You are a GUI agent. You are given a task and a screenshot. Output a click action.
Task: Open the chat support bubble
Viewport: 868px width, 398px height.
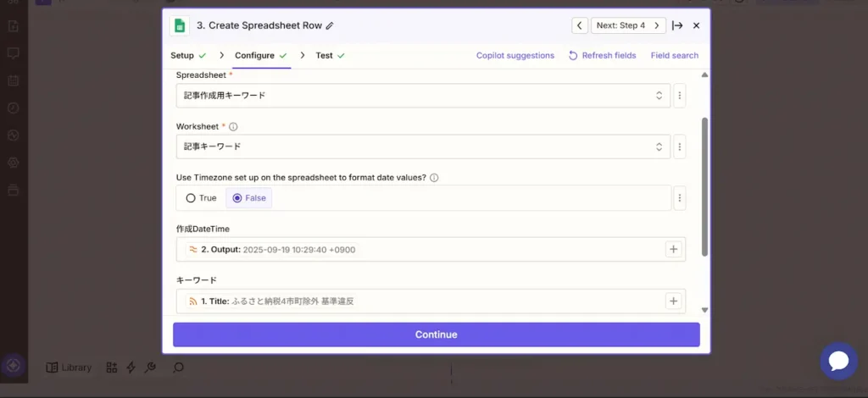838,361
